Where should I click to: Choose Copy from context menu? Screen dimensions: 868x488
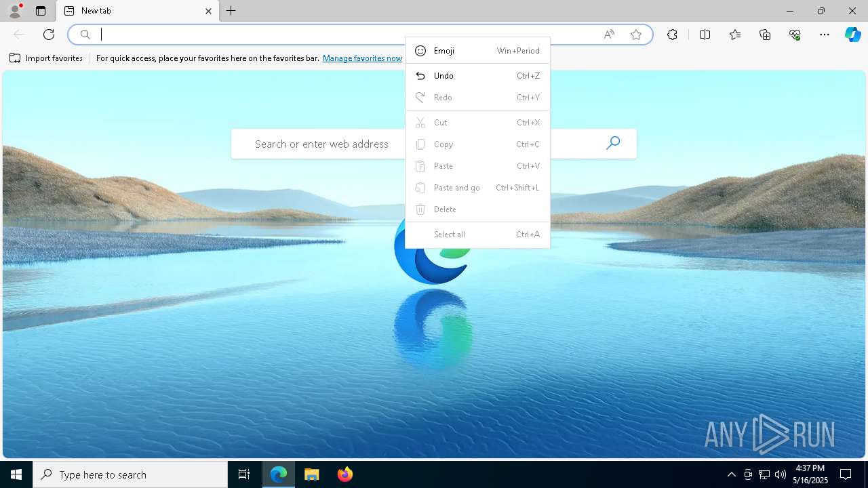click(477, 144)
